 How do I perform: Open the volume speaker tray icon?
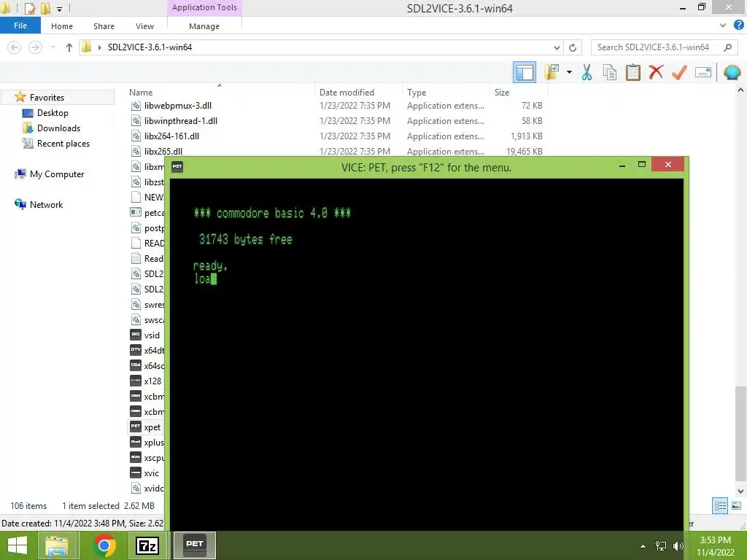click(x=678, y=546)
